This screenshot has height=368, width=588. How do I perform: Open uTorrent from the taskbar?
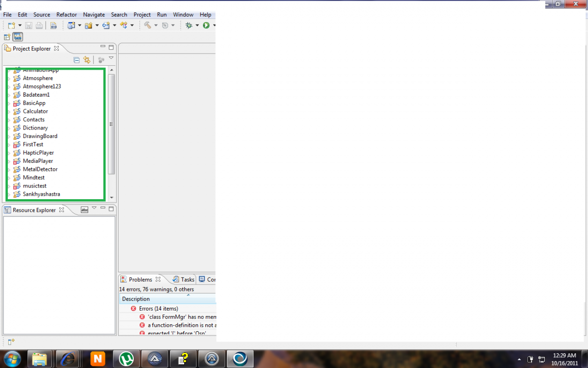click(x=126, y=359)
